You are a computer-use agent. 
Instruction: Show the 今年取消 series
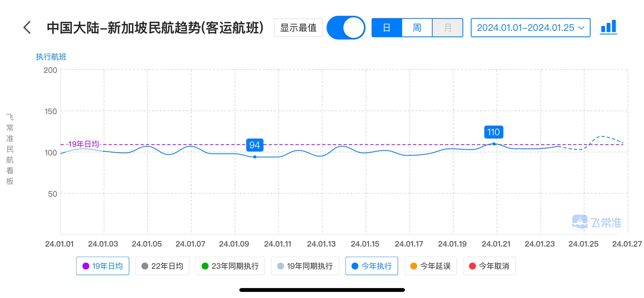pos(489,266)
